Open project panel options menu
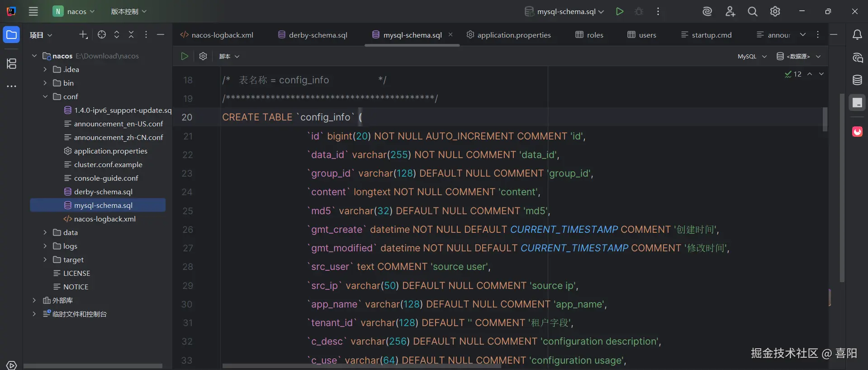Viewport: 868px width, 370px height. click(x=146, y=34)
